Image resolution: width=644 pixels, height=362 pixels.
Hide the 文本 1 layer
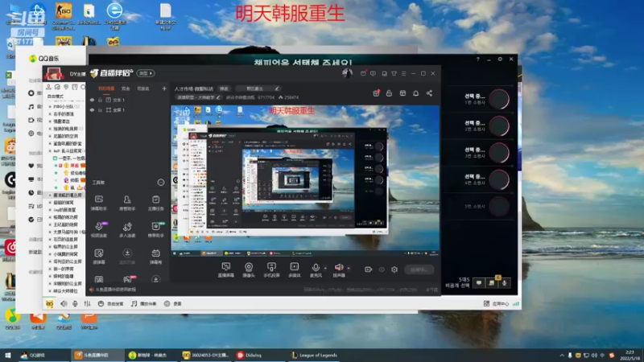pyautogui.click(x=92, y=100)
